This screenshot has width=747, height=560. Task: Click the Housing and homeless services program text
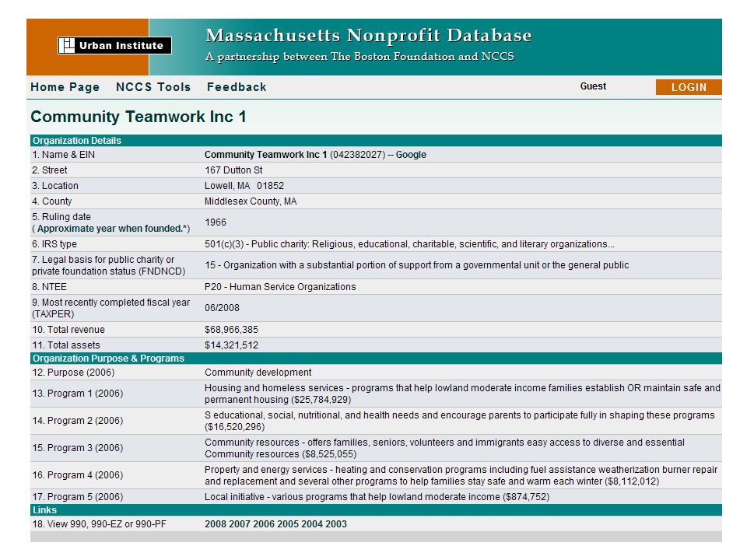462,394
